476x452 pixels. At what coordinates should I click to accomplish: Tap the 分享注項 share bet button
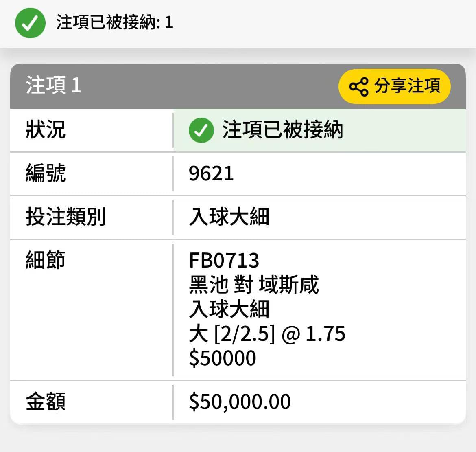click(x=394, y=87)
